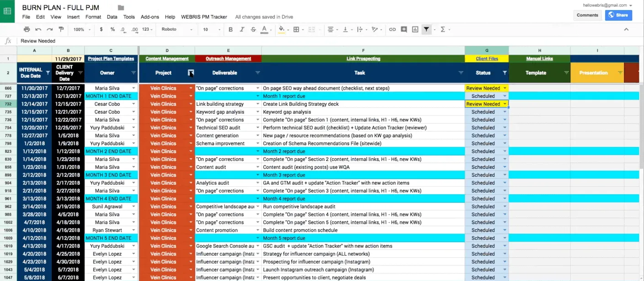Toggle the filter button in toolbar
Screen dimensions: 644x281
coord(426,29)
